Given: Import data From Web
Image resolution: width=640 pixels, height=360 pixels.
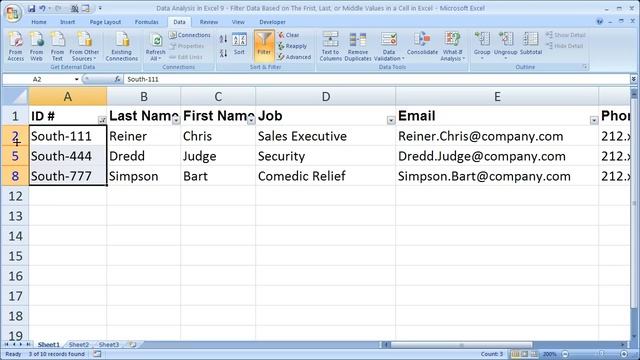Looking at the screenshot, I should [36, 47].
